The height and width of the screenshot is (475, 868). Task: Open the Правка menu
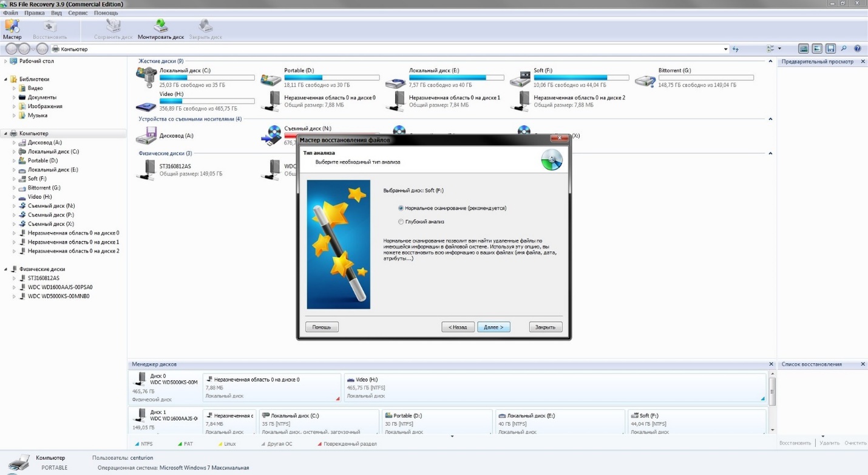[34, 13]
